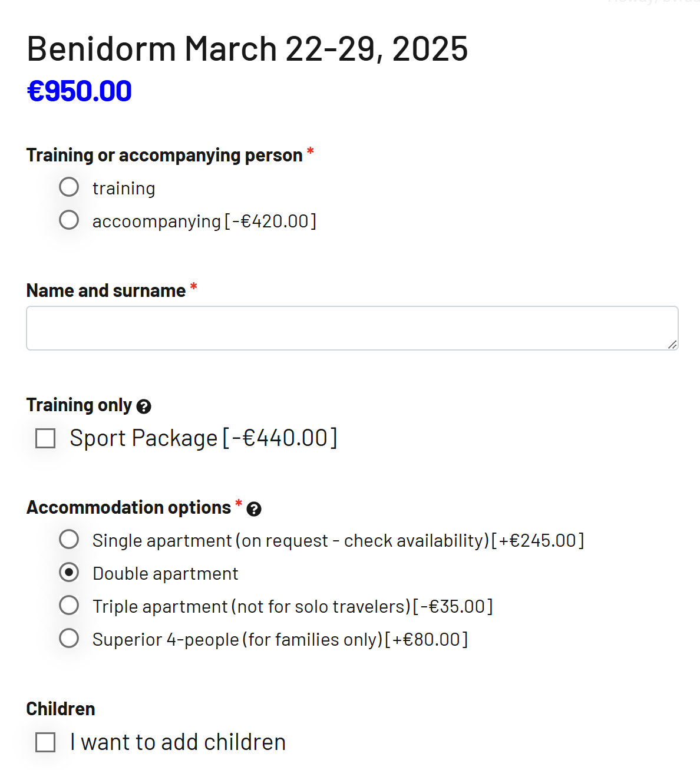Image resolution: width=700 pixels, height=770 pixels.
Task: Click the Name and surname field label
Action: point(106,290)
